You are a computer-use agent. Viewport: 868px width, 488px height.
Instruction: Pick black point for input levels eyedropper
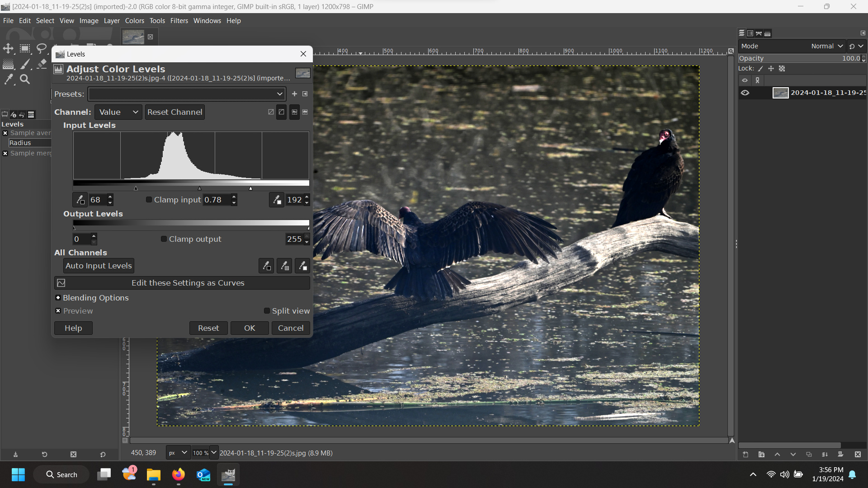(80, 200)
